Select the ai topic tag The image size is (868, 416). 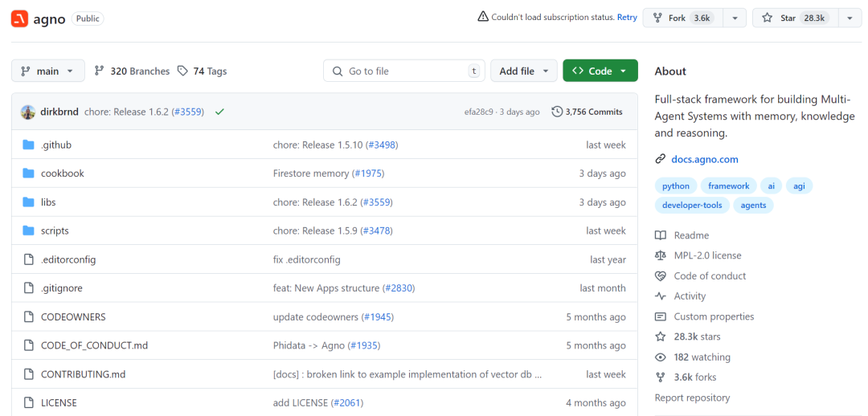click(771, 186)
